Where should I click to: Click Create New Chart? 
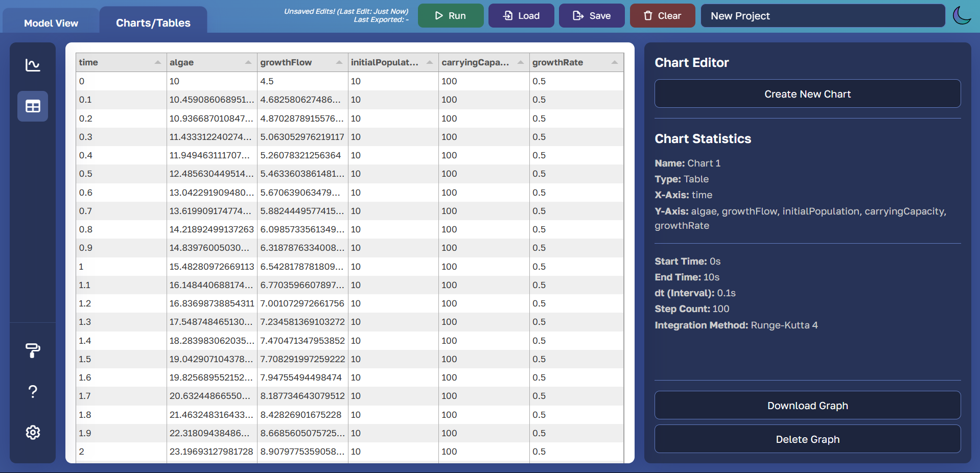tap(807, 94)
